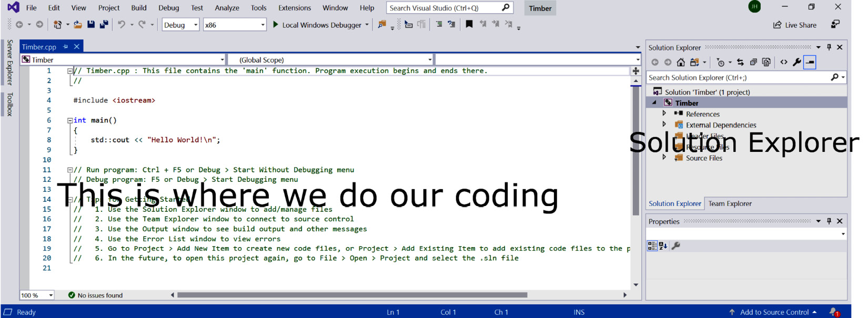Toggle a bookmark with the bookmark icon
Viewport: 868px width, 318px height.
[x=469, y=24]
